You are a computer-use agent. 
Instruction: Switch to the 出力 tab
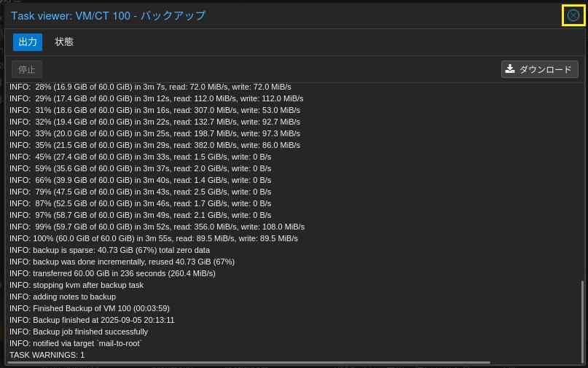[x=28, y=42]
